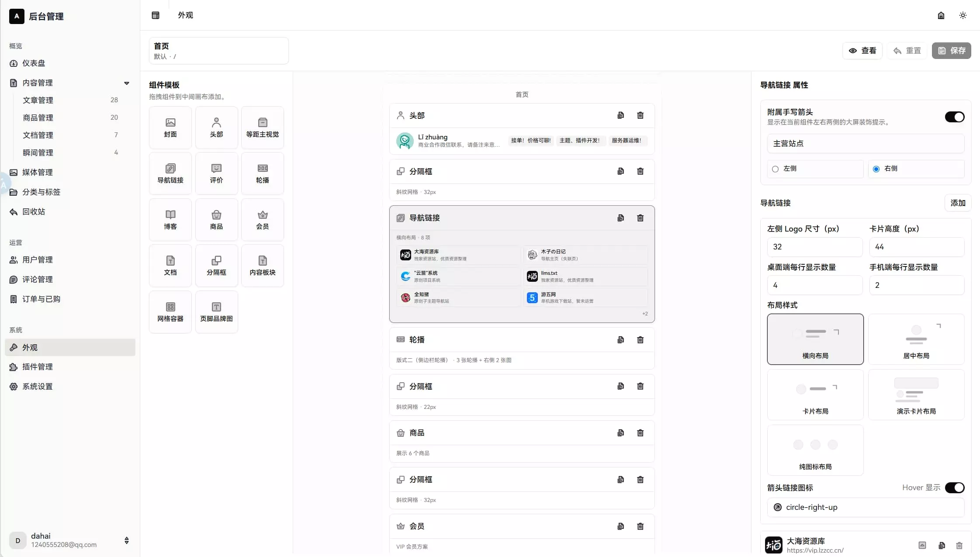The height and width of the screenshot is (557, 980).
Task: Choose the 居中布局 layout style
Action: [x=916, y=339]
